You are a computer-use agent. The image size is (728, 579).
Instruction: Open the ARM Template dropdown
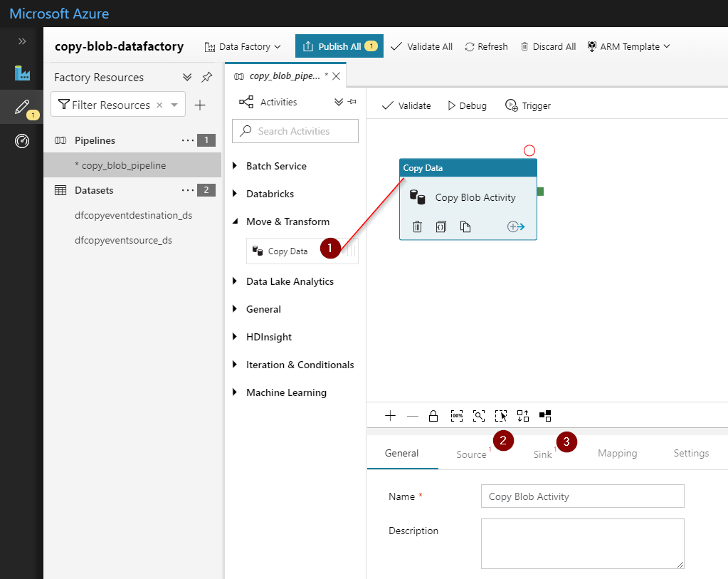click(628, 46)
